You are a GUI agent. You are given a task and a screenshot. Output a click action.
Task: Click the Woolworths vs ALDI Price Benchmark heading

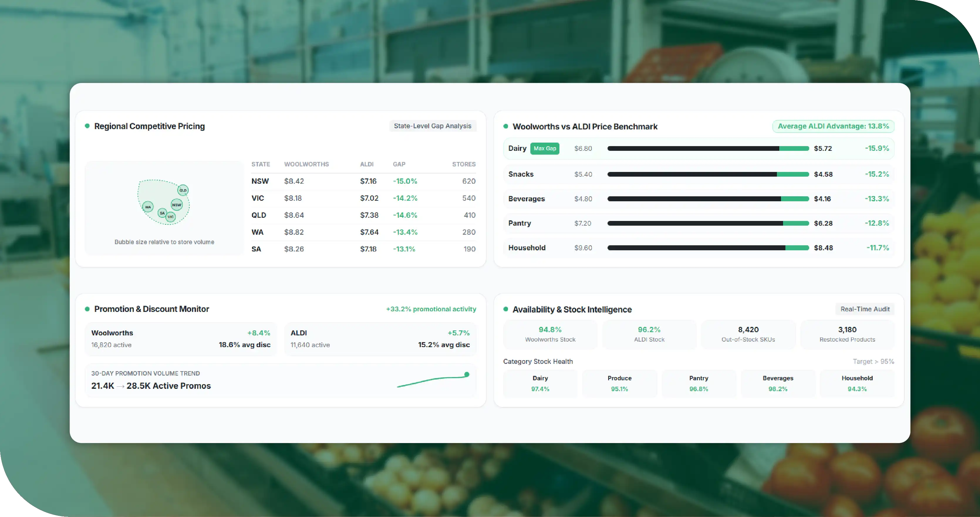(585, 127)
